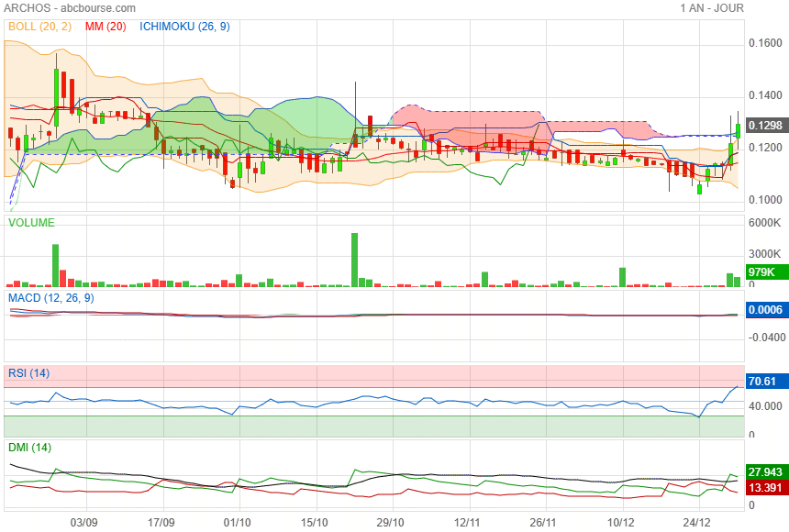The height and width of the screenshot is (532, 789).
Task: Click the 01/10 date axis label
Action: pyautogui.click(x=238, y=522)
